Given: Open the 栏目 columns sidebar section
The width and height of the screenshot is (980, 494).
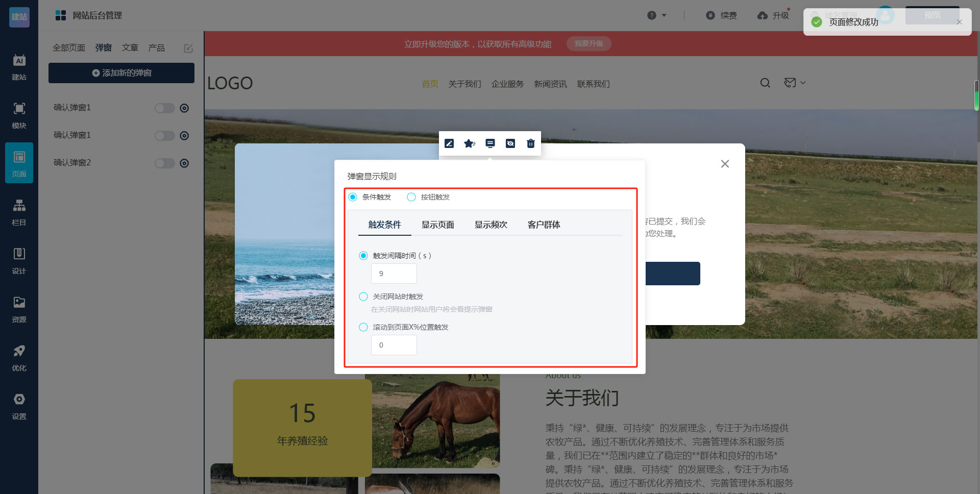Looking at the screenshot, I should pyautogui.click(x=19, y=213).
